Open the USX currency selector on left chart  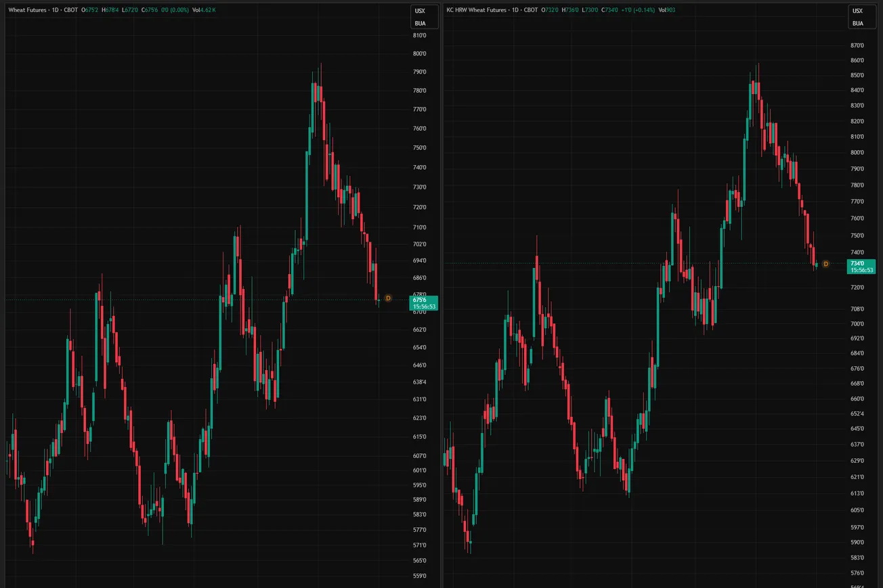pos(420,11)
